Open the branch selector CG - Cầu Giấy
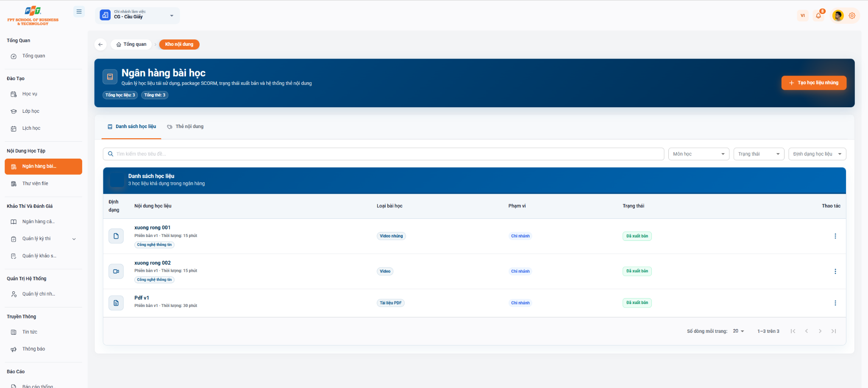This screenshot has width=868, height=388. coord(138,15)
